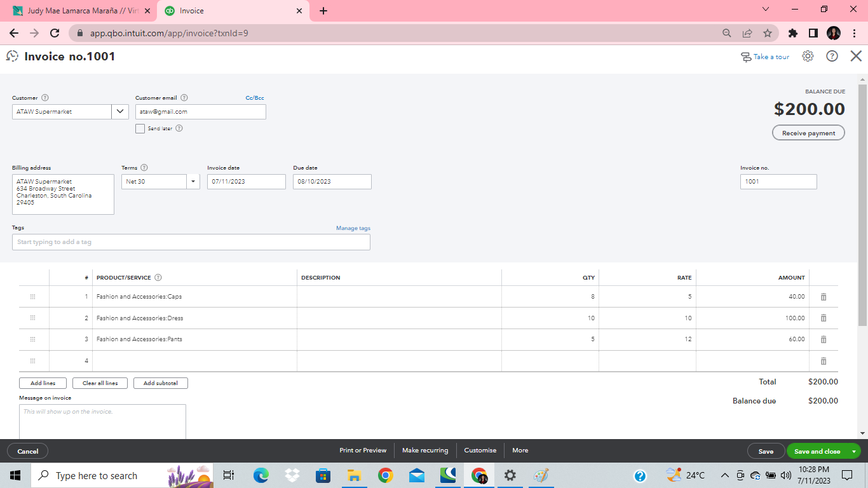
Task: Open the Chrome profile avatar
Action: pos(834,33)
